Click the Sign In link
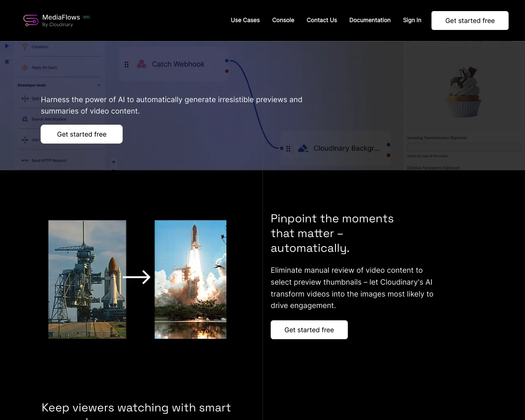 tap(412, 20)
